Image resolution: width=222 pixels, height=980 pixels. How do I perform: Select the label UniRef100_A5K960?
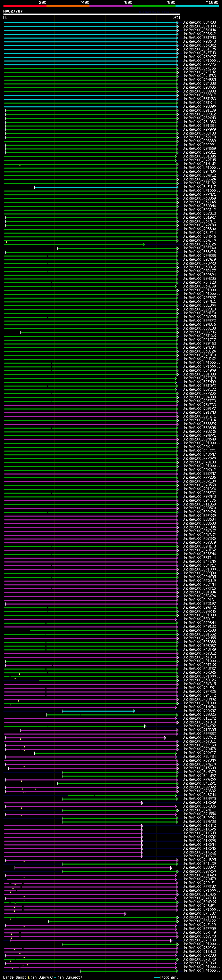[199, 963]
